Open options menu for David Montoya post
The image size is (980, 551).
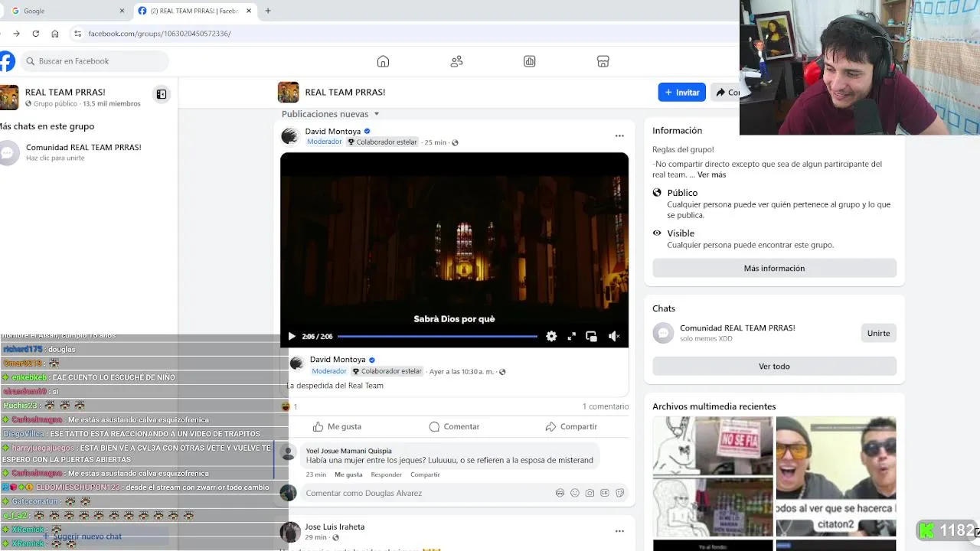coord(619,136)
